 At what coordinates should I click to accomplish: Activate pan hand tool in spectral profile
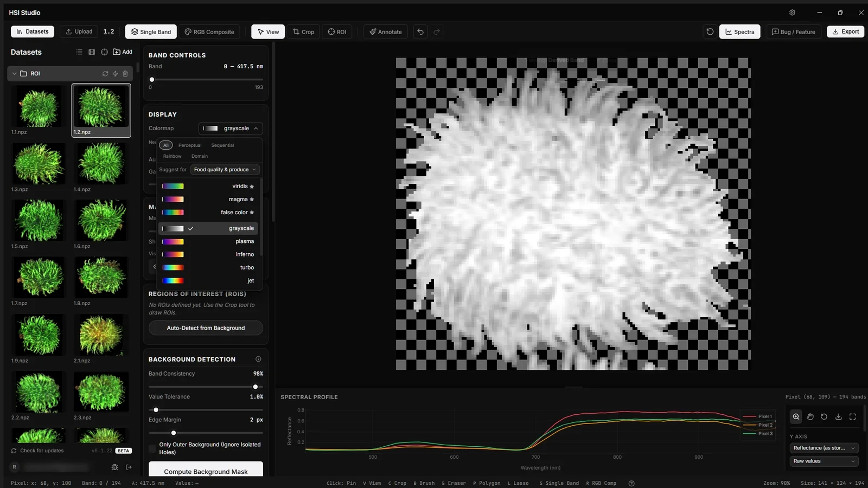(x=810, y=416)
